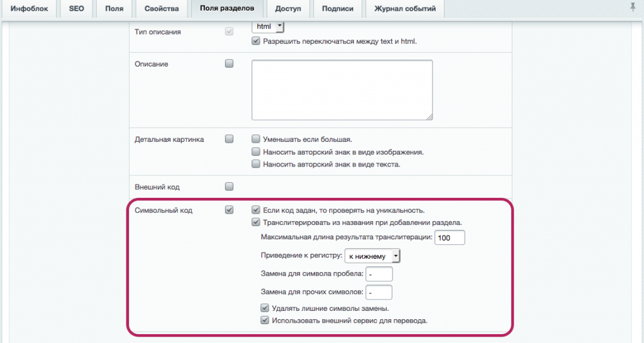The image size is (644, 343).
Task: Toggle Транслитерировать из названия checkbox
Action: click(x=256, y=222)
